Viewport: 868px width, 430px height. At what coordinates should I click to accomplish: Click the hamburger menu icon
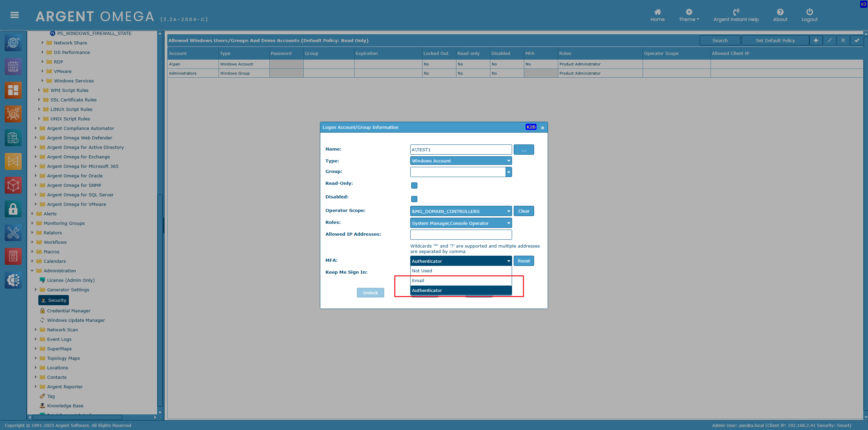click(x=14, y=15)
